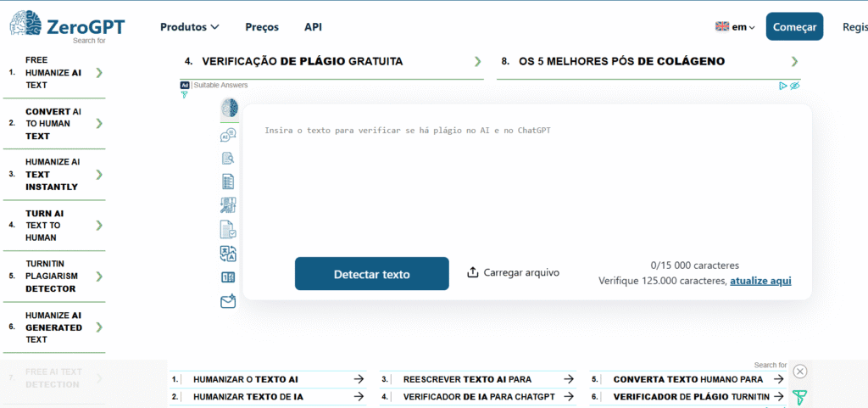Screen dimensions: 868x408
Task: Expand the Produtos dropdown menu
Action: (190, 27)
